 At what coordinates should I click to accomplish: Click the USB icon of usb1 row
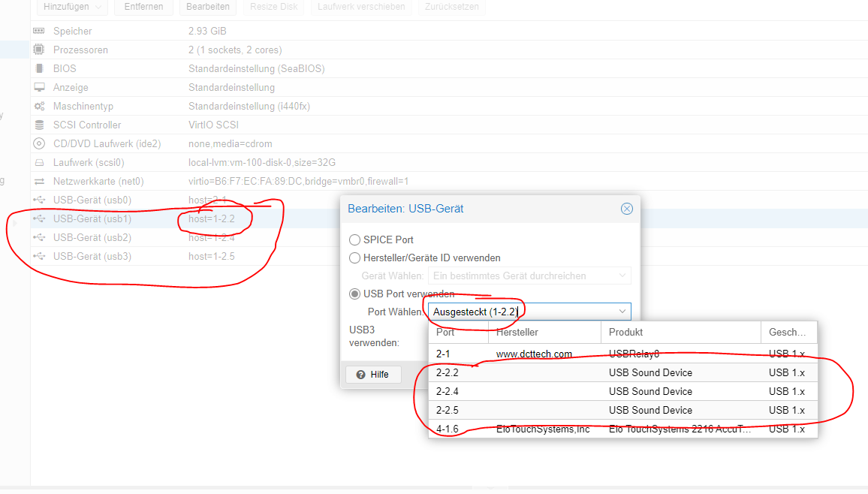click(x=39, y=219)
